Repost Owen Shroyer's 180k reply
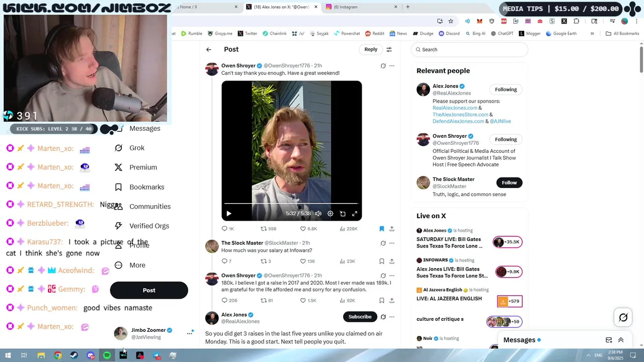 (x=263, y=301)
